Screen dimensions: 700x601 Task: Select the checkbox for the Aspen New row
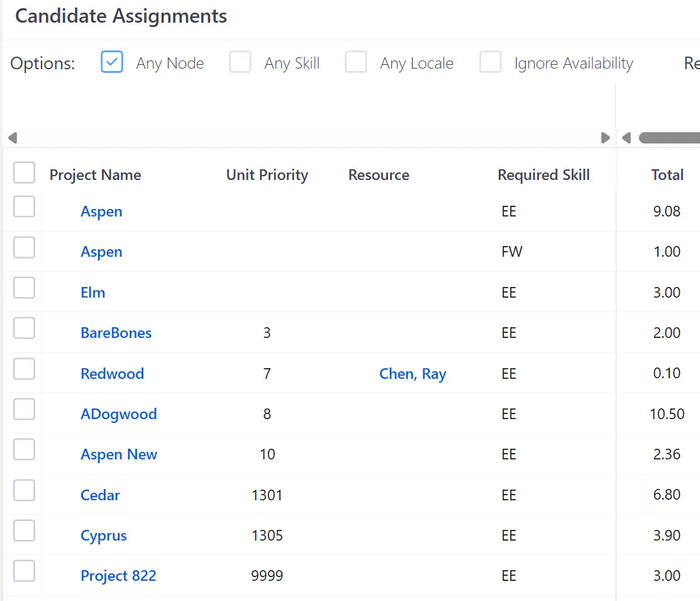(24, 449)
